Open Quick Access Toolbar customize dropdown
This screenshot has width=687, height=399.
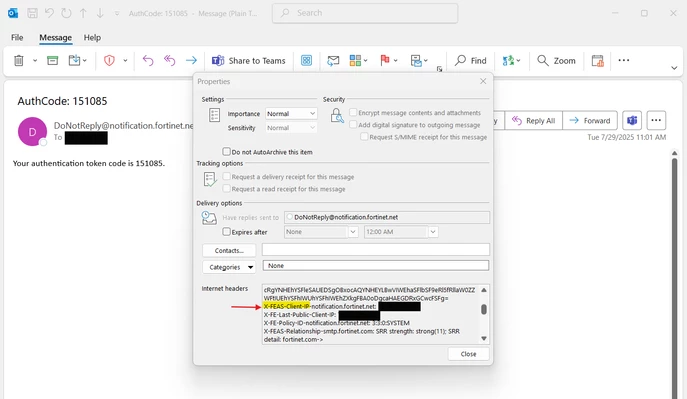[x=117, y=14]
